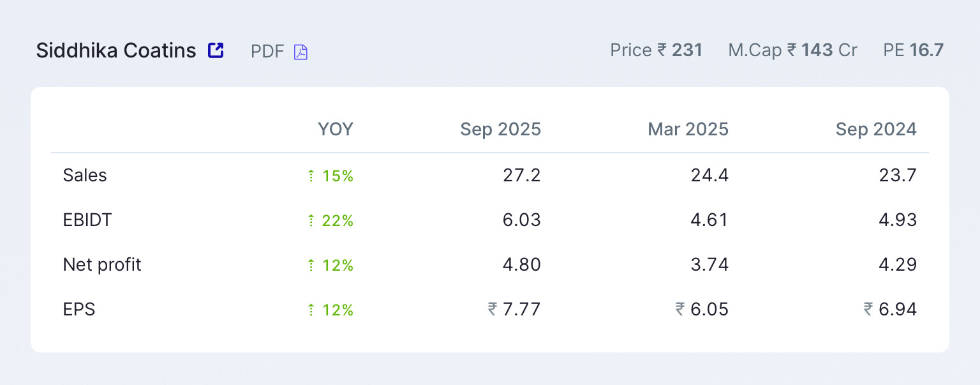Click the rupee symbol beside M.Cap
The image size is (980, 385).
coord(792,50)
